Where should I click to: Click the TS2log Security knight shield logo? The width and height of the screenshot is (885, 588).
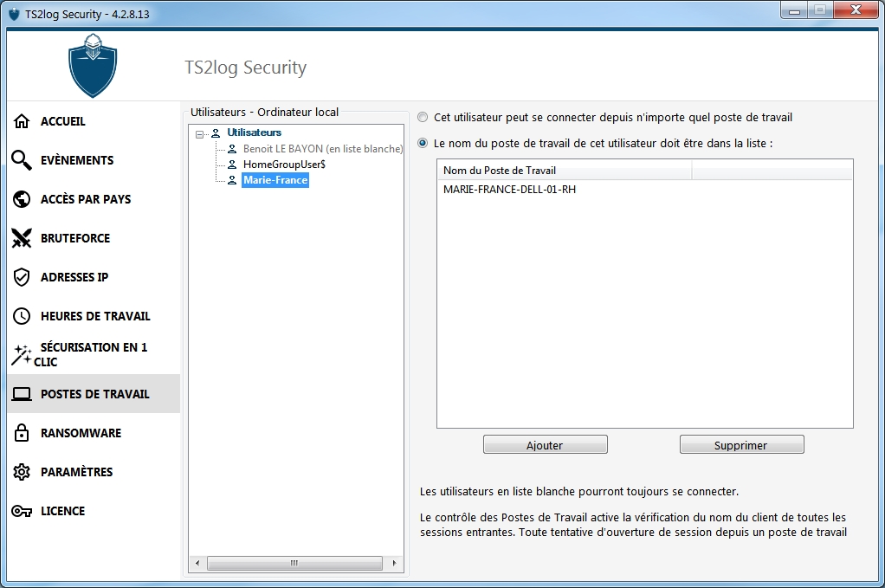click(93, 66)
